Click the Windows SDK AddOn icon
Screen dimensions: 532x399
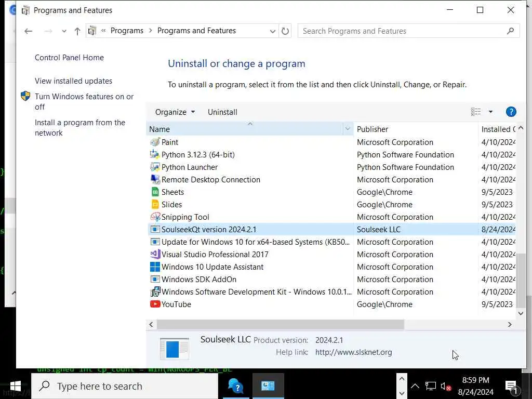(155, 279)
